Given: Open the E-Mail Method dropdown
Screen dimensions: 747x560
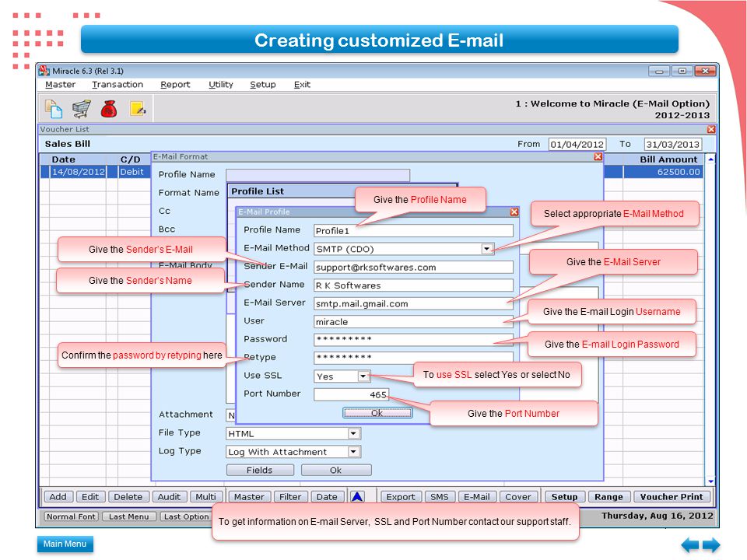Looking at the screenshot, I should (486, 249).
